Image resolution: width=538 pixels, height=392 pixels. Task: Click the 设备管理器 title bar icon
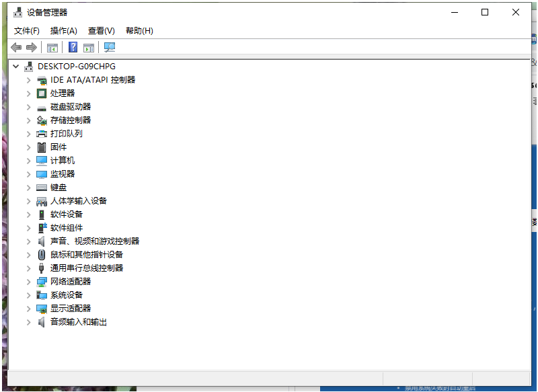(x=18, y=12)
